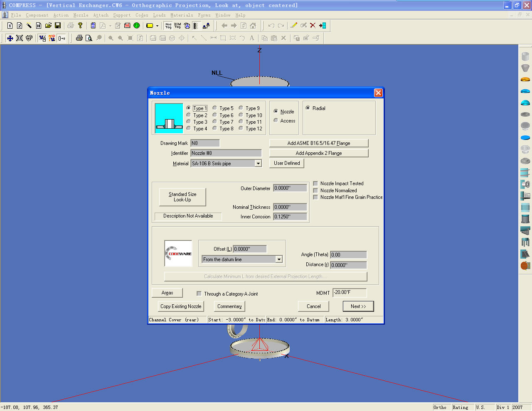Image resolution: width=532 pixels, height=411 pixels.
Task: Click the zoom extents icon
Action: point(20,38)
